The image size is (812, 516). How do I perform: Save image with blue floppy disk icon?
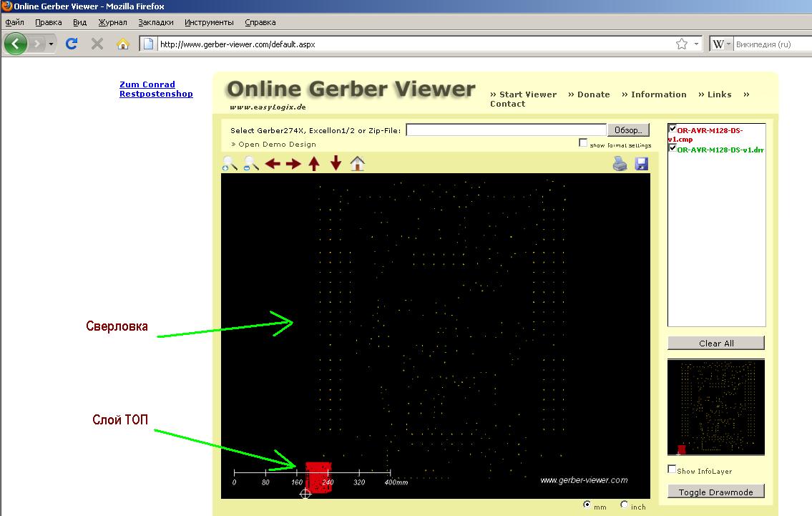[x=642, y=164]
